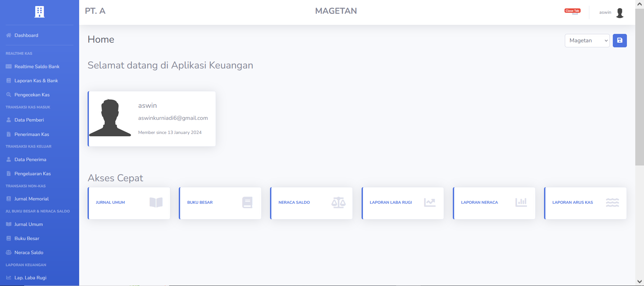Click 'Selamat datang di Aplikasi Keuangan' heading
The height and width of the screenshot is (286, 644).
point(170,65)
